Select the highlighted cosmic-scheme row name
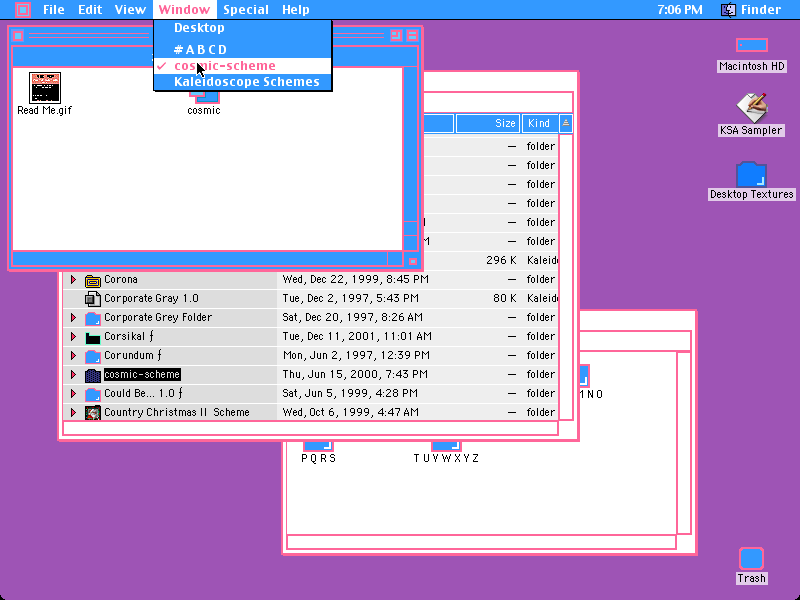The image size is (800, 600). tap(142, 374)
